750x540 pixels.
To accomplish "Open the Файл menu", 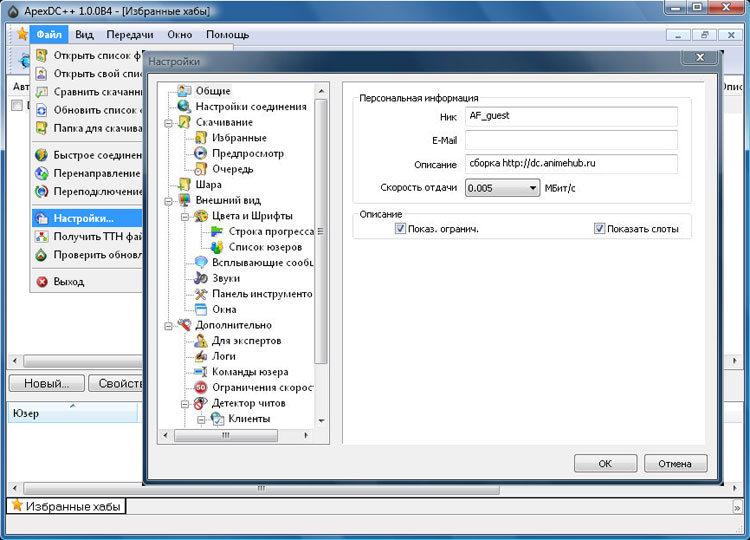I will (x=49, y=34).
